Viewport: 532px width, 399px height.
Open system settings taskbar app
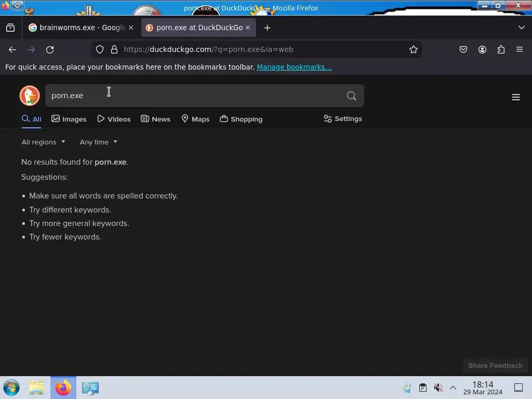click(x=90, y=388)
